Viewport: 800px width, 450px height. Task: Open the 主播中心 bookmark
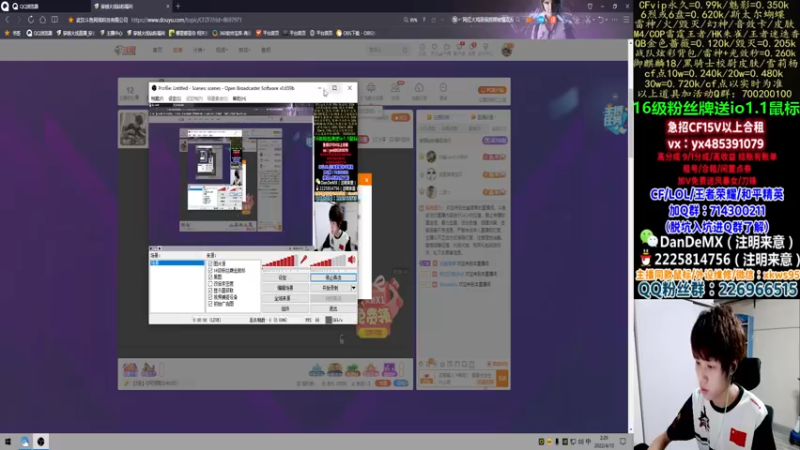click(x=111, y=33)
